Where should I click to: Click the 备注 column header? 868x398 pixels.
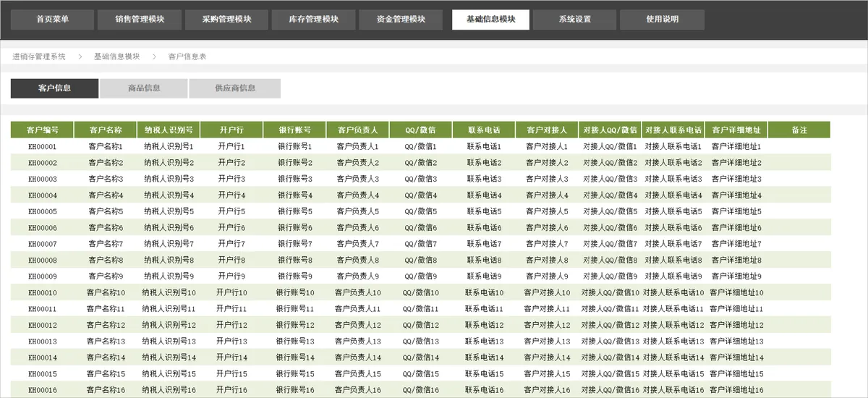(x=799, y=130)
